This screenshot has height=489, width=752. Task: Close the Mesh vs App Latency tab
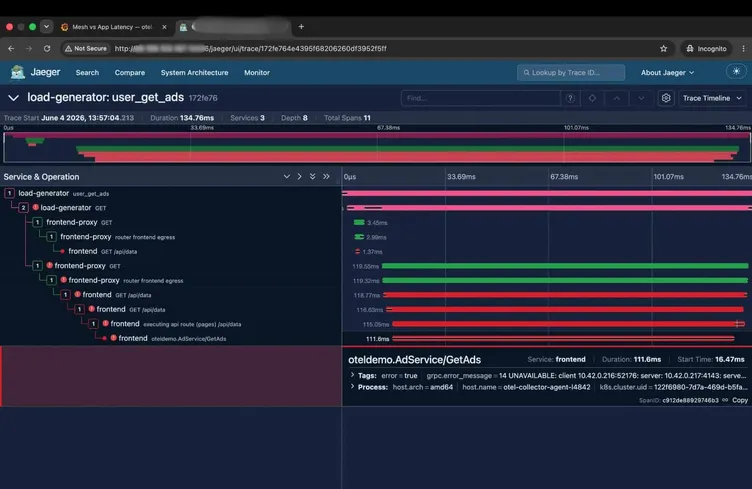pyautogui.click(x=164, y=27)
